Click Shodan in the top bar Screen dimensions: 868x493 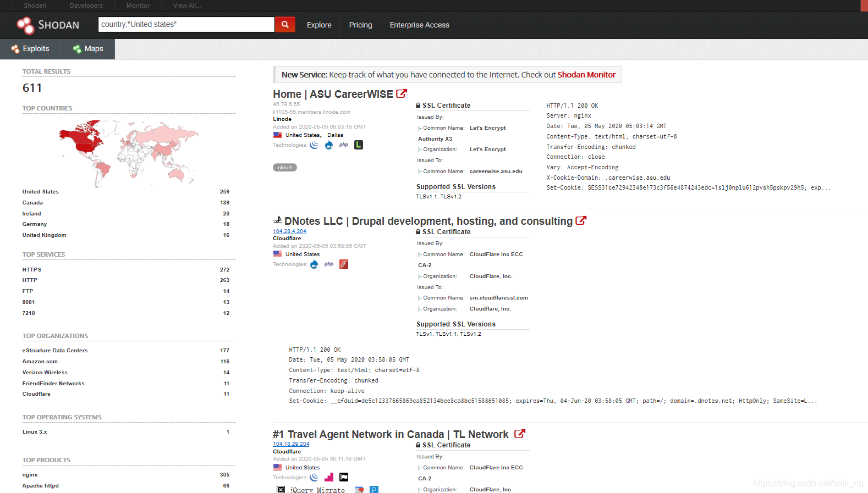[x=35, y=5]
